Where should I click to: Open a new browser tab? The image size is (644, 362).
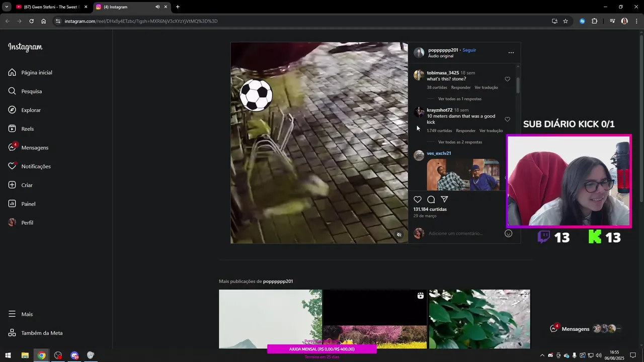(x=178, y=7)
